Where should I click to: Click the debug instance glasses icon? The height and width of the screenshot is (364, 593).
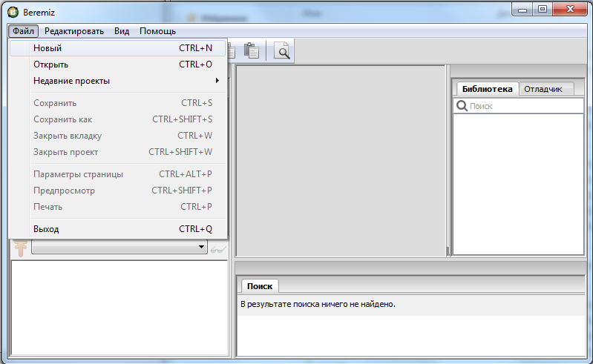(217, 248)
